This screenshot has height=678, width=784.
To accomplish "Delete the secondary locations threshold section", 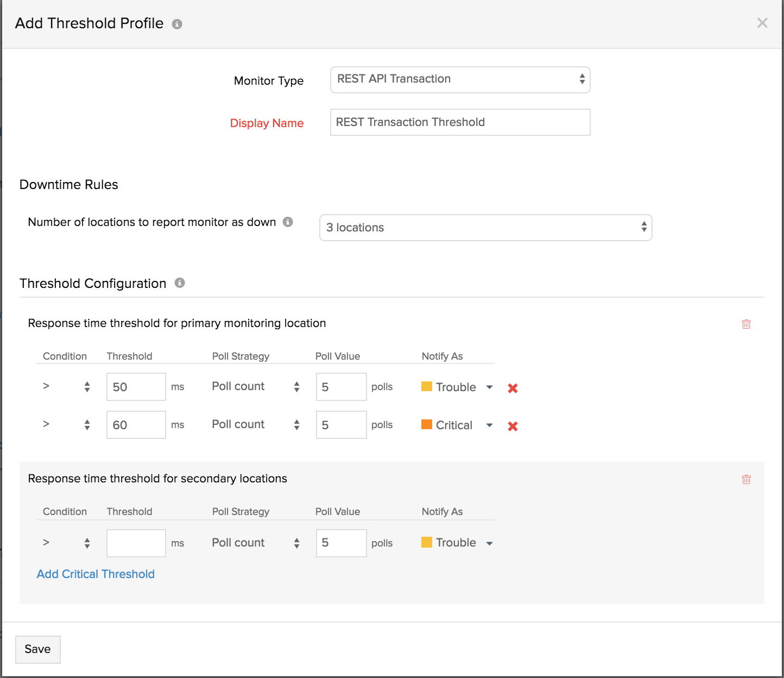I will pos(746,479).
